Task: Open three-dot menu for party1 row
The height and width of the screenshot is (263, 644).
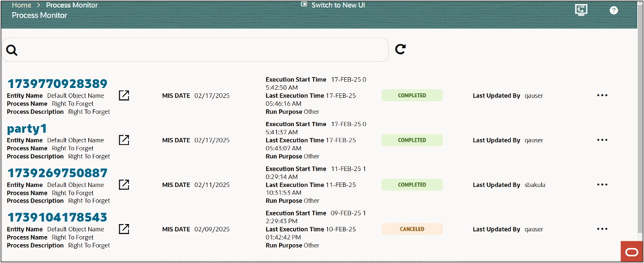Action: tap(602, 140)
